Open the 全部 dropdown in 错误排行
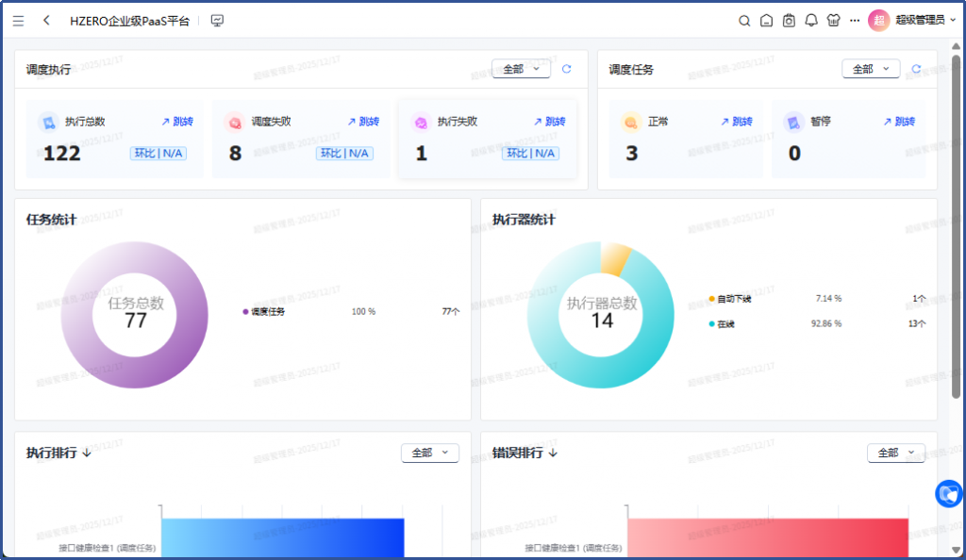The image size is (966, 560). coord(895,453)
